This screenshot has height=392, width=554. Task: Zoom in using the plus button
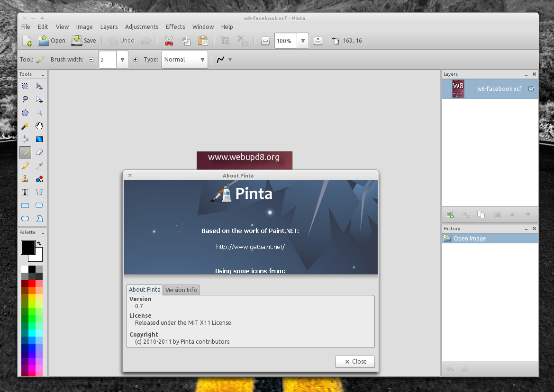pos(318,41)
